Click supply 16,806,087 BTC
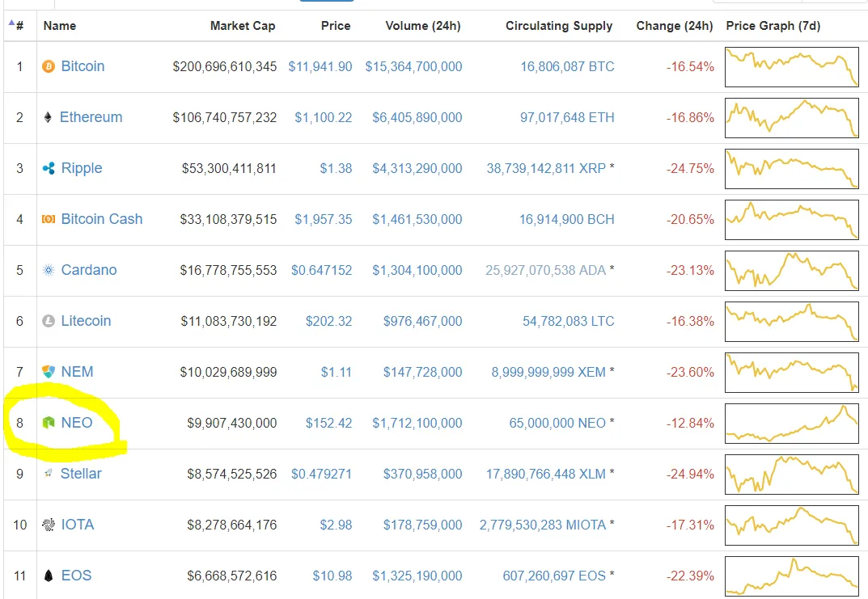 pyautogui.click(x=567, y=67)
